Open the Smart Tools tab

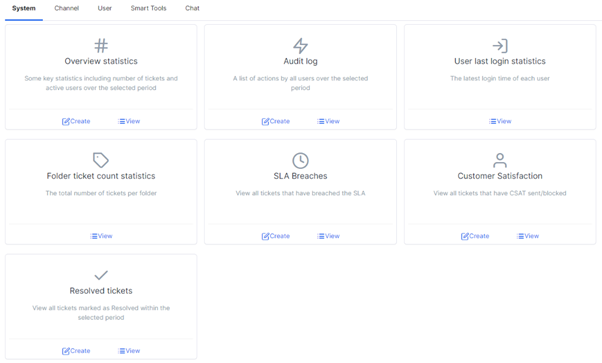148,8
